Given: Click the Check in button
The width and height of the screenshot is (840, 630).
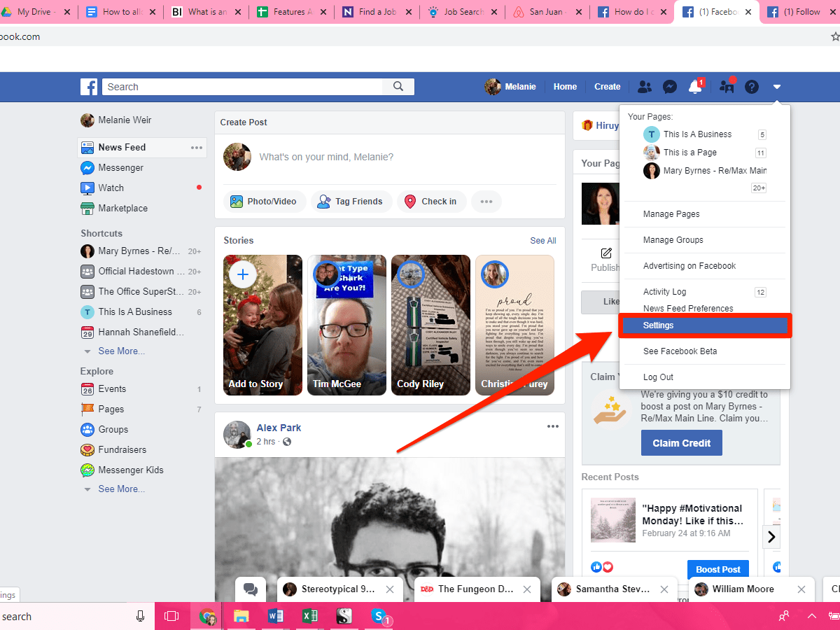Looking at the screenshot, I should pos(431,202).
